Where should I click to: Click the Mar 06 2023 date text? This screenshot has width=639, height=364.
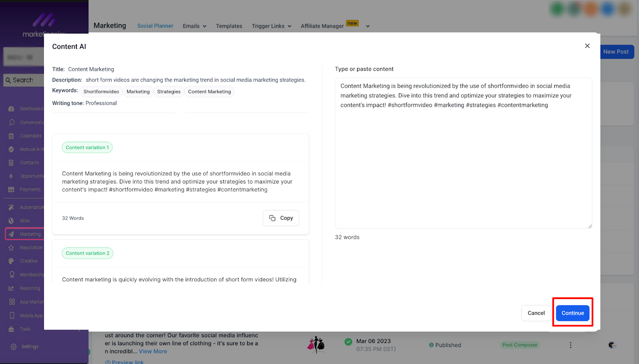coord(373,341)
